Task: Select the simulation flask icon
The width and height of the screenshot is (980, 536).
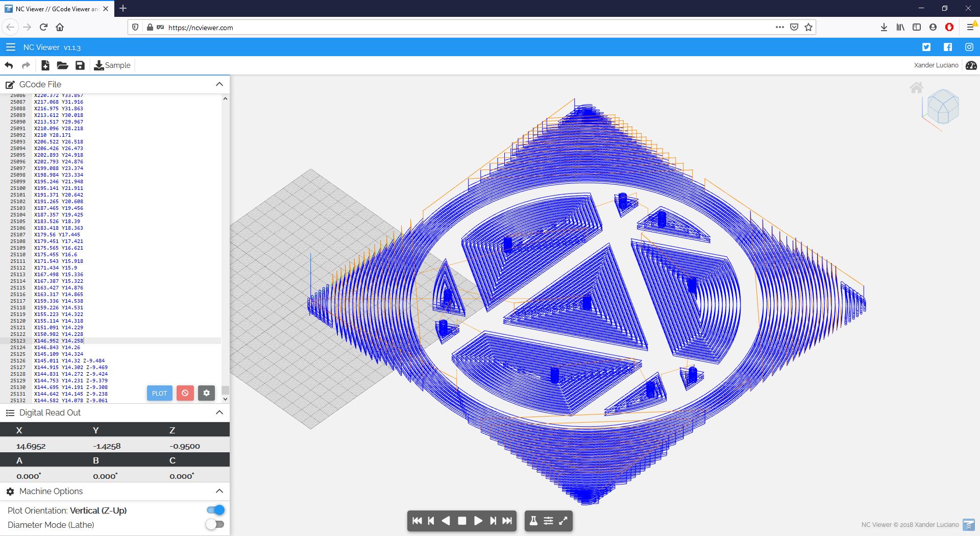Action: pos(533,521)
